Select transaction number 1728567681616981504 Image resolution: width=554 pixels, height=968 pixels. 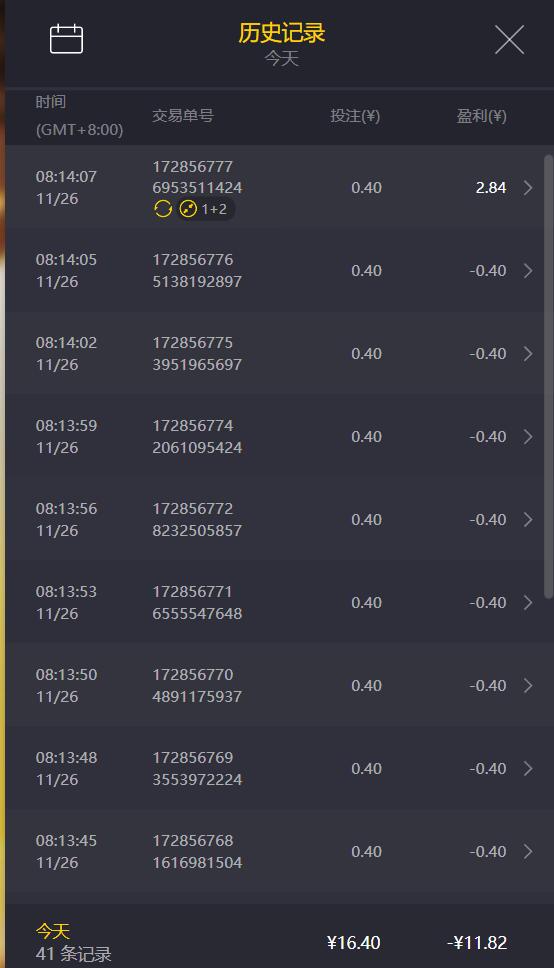pyautogui.click(x=197, y=851)
